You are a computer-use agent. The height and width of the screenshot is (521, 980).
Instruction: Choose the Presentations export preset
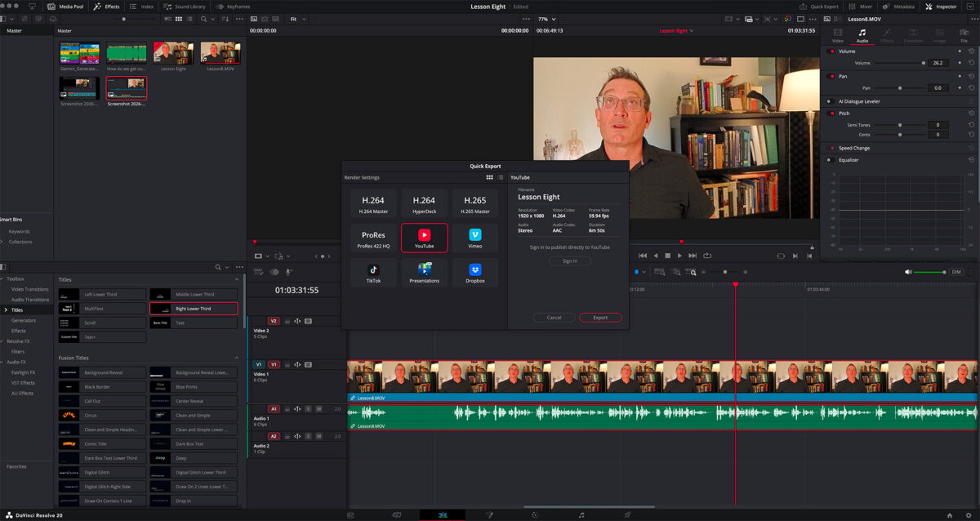tap(425, 273)
